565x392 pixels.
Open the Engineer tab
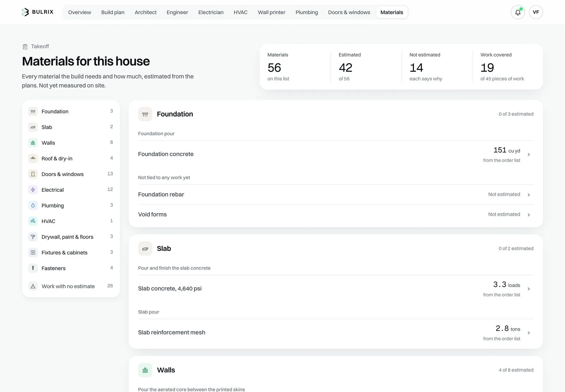coord(177,12)
